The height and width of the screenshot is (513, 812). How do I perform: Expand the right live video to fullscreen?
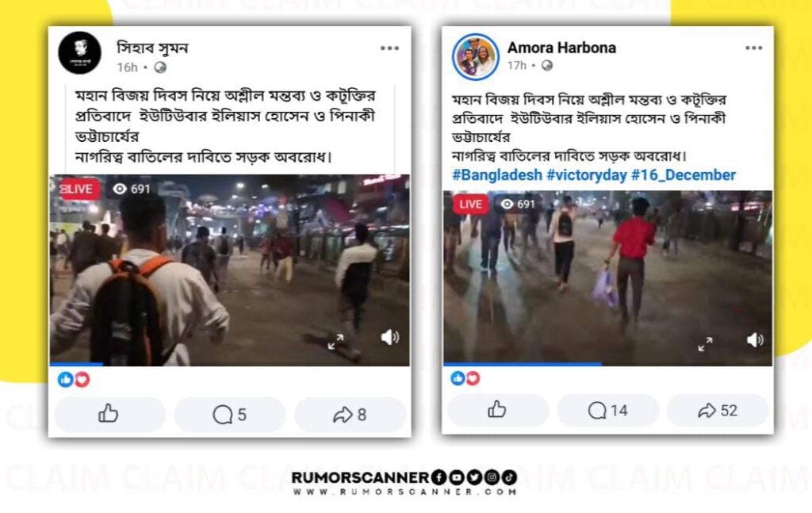(705, 344)
